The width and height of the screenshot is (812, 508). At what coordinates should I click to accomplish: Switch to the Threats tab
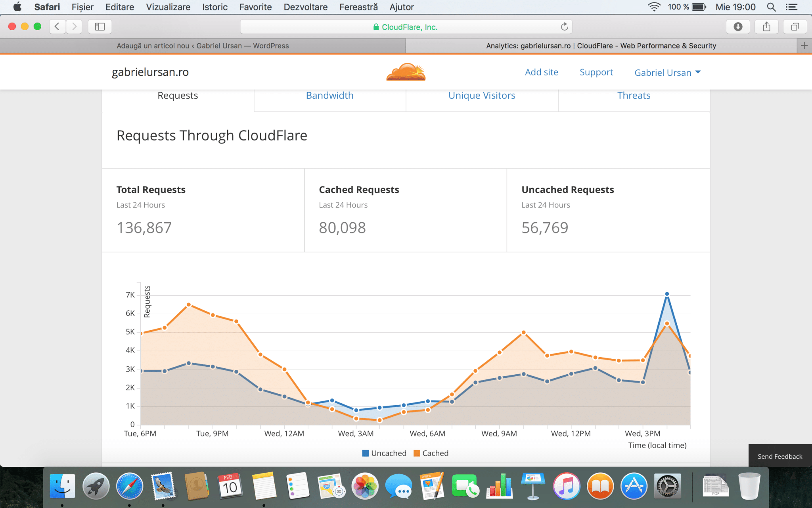(x=634, y=96)
